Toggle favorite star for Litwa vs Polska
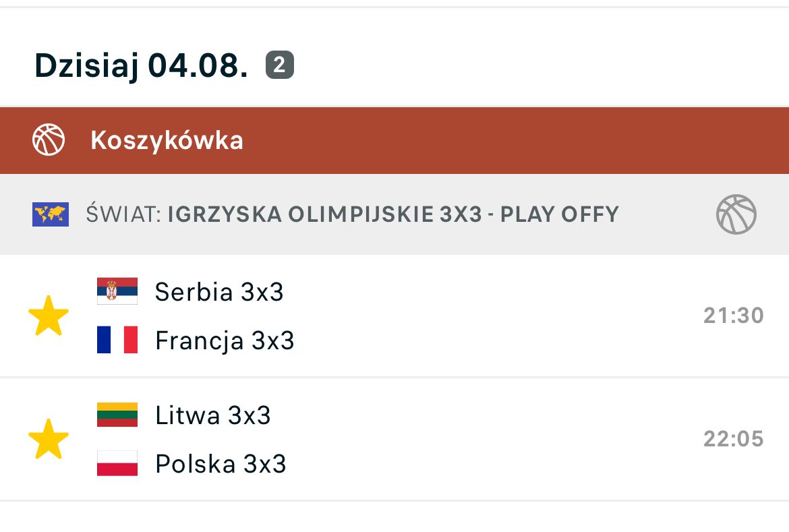The height and width of the screenshot is (532, 789). click(x=49, y=439)
